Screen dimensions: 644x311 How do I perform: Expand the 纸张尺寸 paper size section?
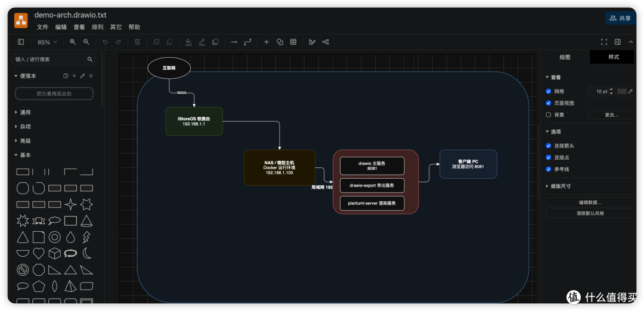coord(558,186)
